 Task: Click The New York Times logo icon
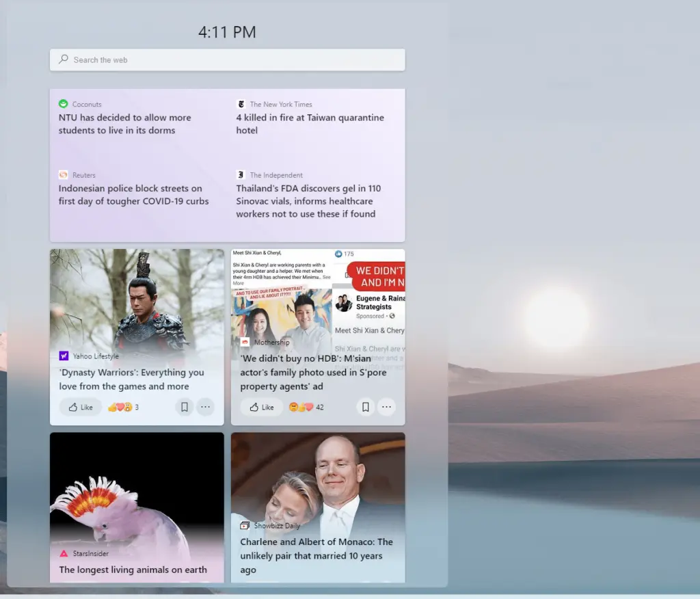tap(241, 104)
